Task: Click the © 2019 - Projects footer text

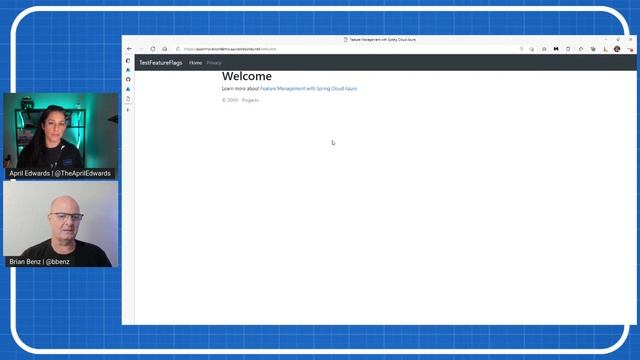Action: coord(240,100)
